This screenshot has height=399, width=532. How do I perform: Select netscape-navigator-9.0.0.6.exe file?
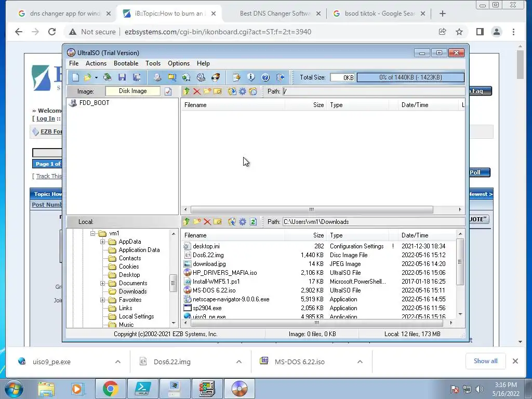click(x=231, y=299)
